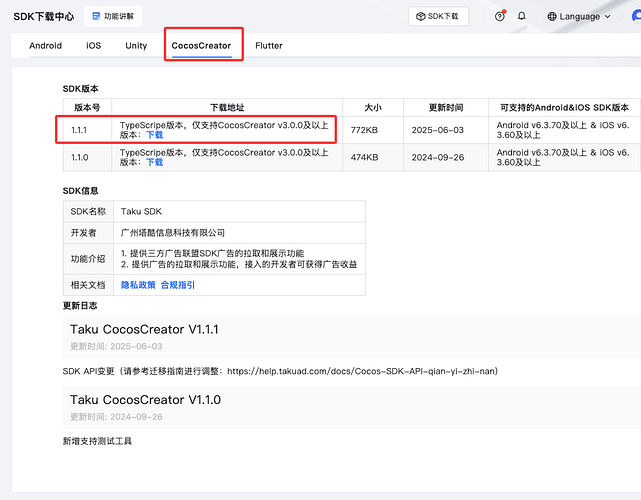Switch to the iOS tab

coord(94,45)
